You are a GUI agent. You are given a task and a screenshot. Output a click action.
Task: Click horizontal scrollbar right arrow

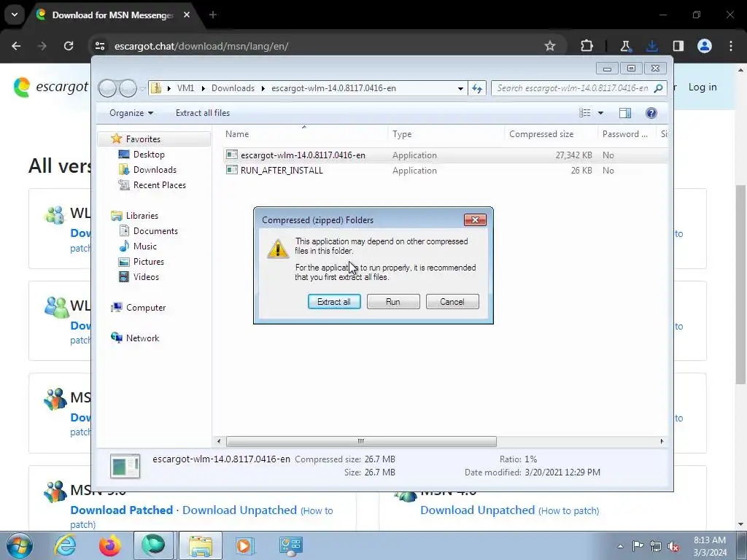tap(662, 441)
